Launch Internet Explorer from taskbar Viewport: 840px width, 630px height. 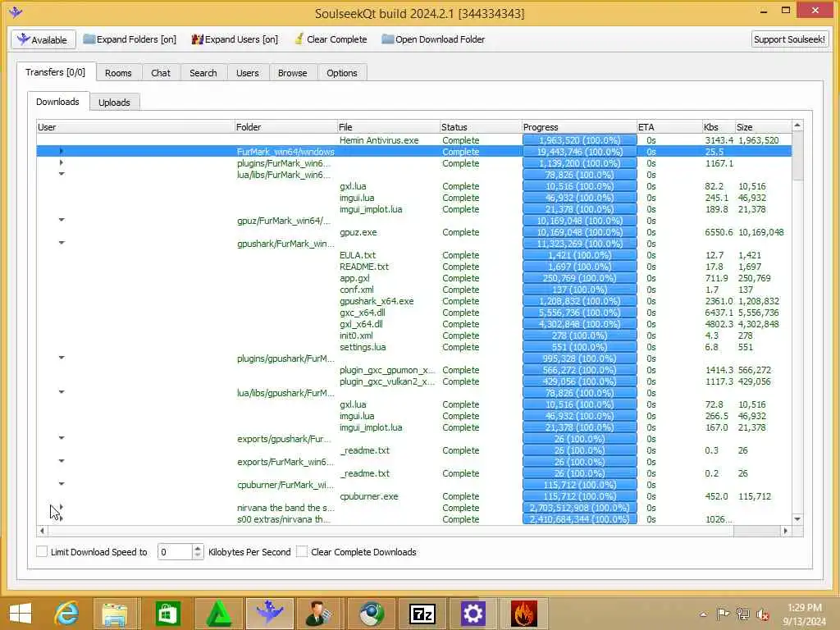[66, 614]
